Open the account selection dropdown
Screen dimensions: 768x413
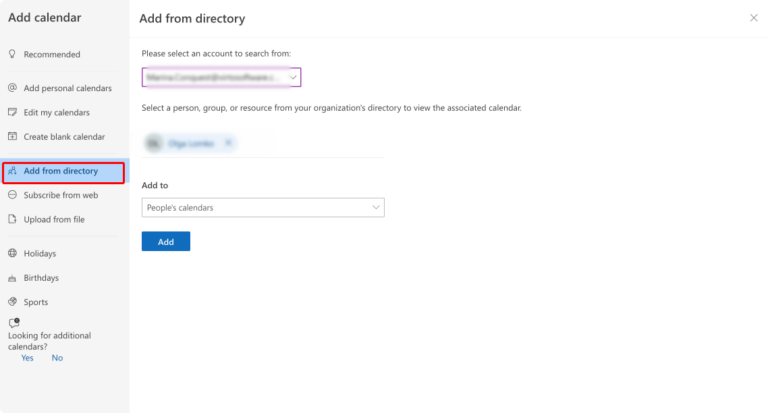[221, 77]
